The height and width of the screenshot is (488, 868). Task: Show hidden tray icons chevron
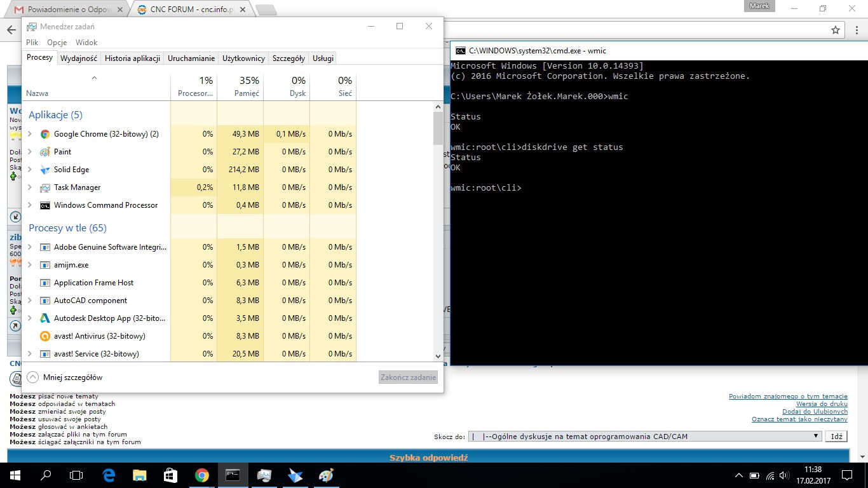[739, 475]
